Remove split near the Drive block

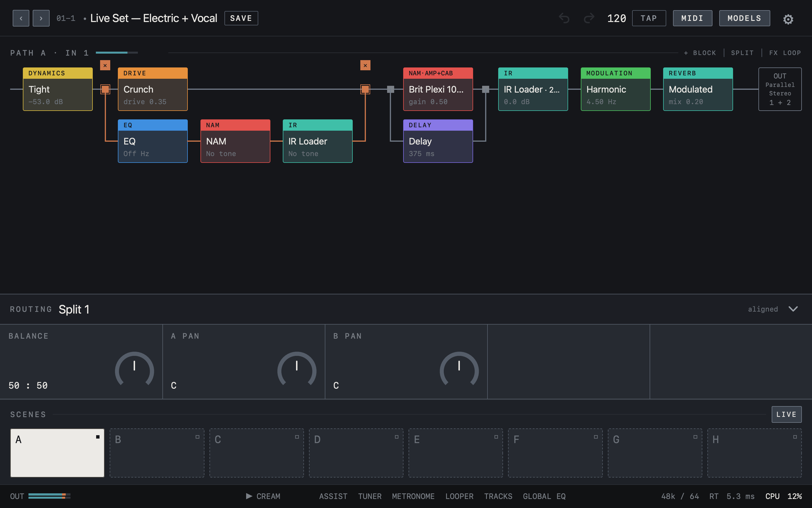click(x=105, y=65)
